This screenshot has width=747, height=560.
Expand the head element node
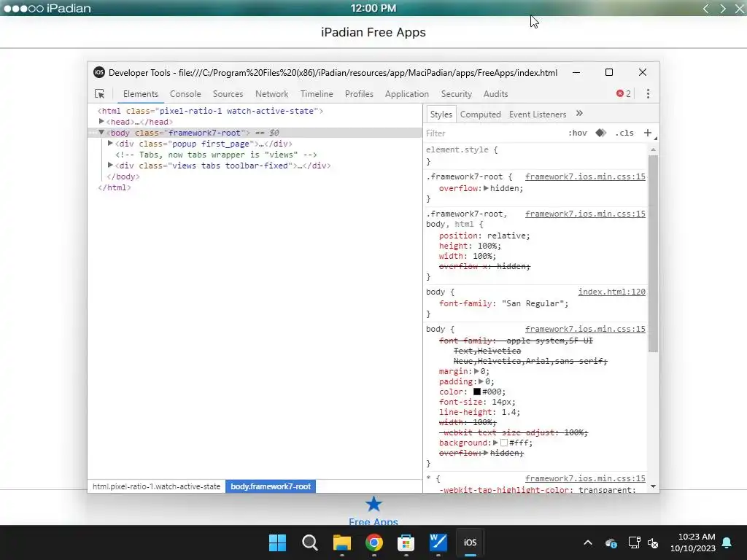point(101,122)
